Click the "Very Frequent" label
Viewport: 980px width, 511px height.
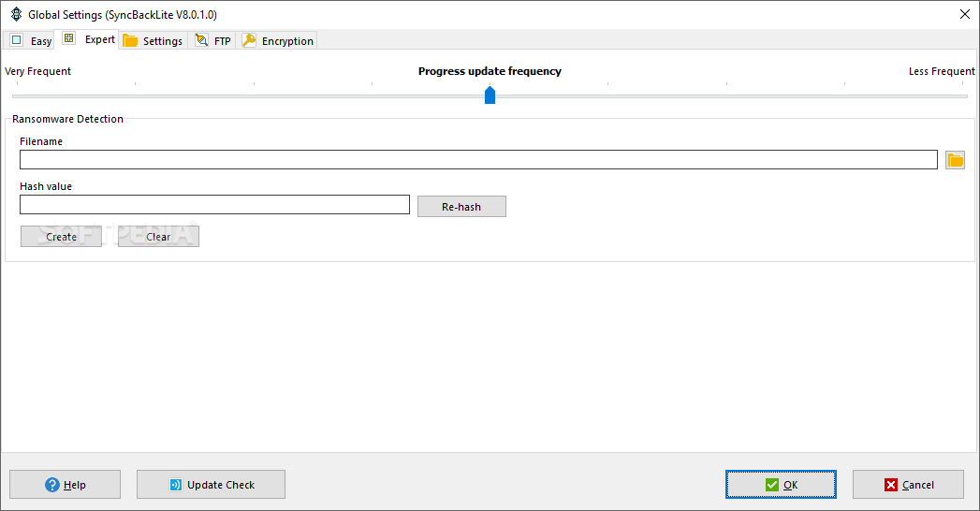38,71
